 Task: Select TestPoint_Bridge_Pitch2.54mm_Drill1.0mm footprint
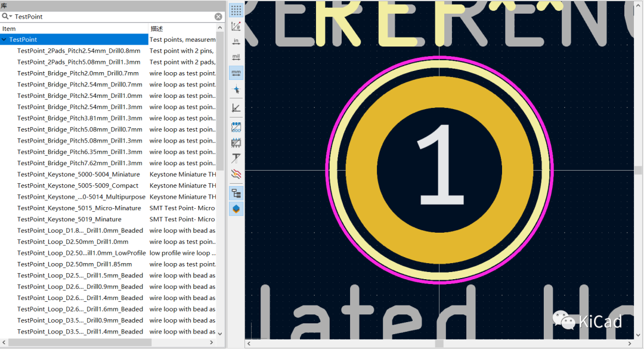coord(80,96)
